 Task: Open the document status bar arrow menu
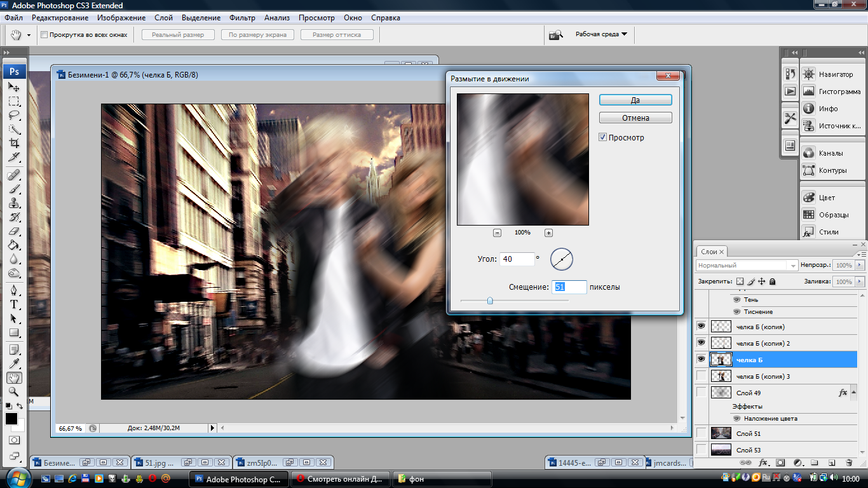213,428
